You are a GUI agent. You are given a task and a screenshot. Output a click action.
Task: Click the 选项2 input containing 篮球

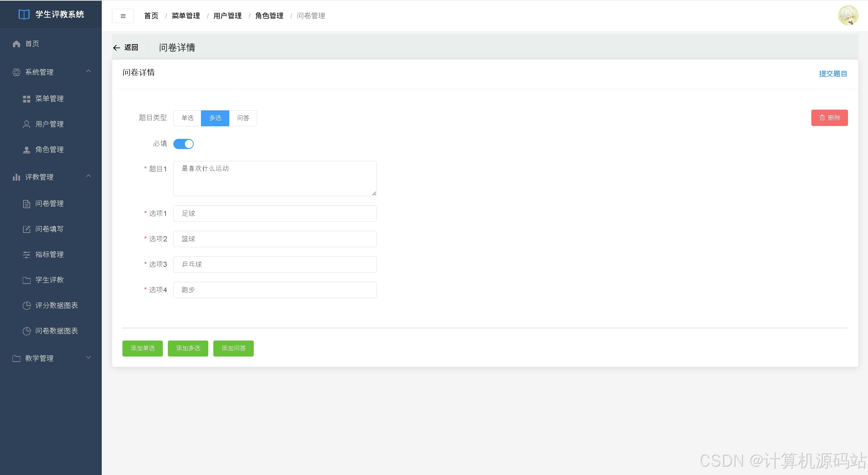point(275,239)
